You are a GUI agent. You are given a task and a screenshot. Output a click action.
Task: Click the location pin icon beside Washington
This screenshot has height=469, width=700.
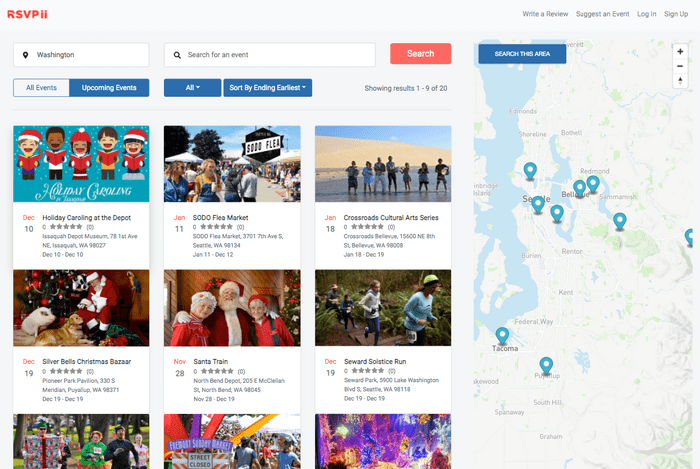25,55
